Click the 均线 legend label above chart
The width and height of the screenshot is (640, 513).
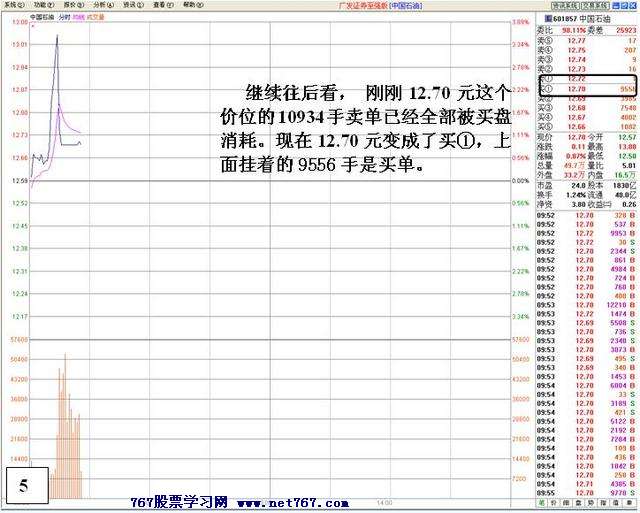(x=78, y=17)
